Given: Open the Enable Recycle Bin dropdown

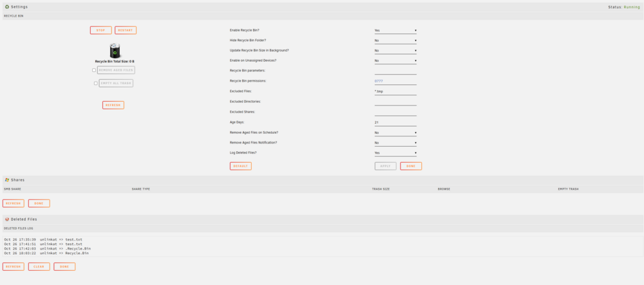Looking at the screenshot, I should (395, 30).
